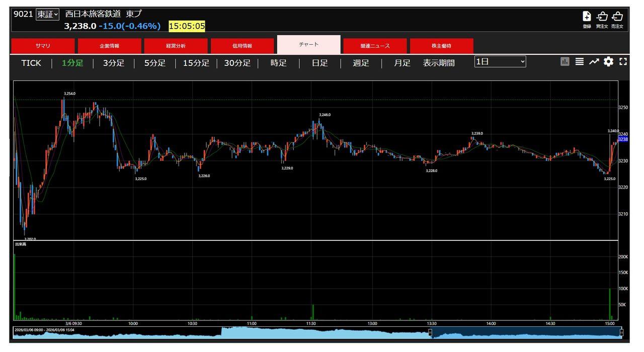This screenshot has height=352, width=644.
Task: Select the bar chart display icon
Action: coord(565,62)
